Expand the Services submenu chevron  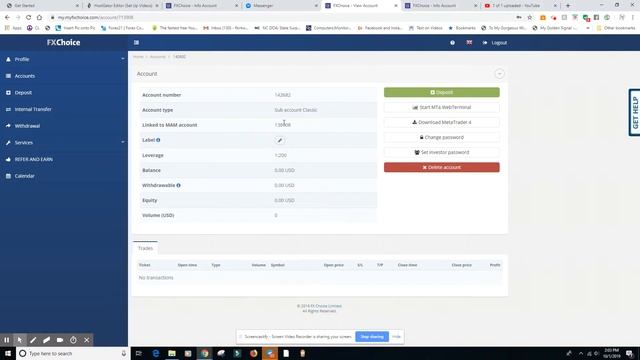123,142
